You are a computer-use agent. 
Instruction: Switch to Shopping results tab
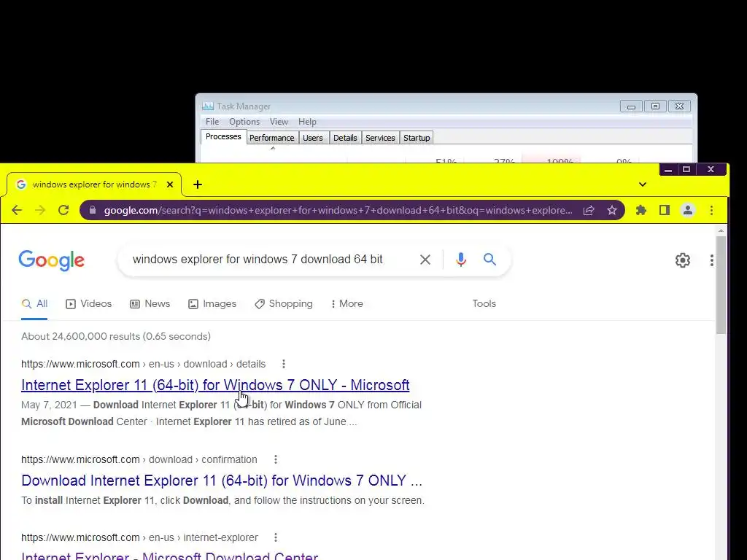point(284,304)
